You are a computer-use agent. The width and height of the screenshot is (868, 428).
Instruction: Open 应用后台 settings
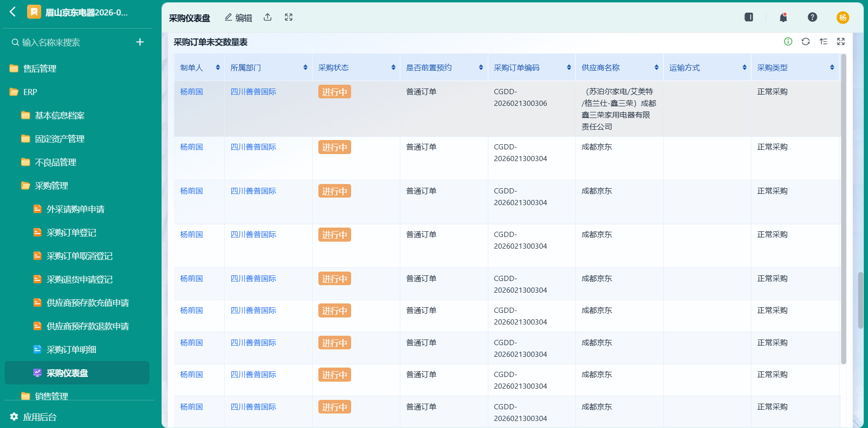[34, 417]
